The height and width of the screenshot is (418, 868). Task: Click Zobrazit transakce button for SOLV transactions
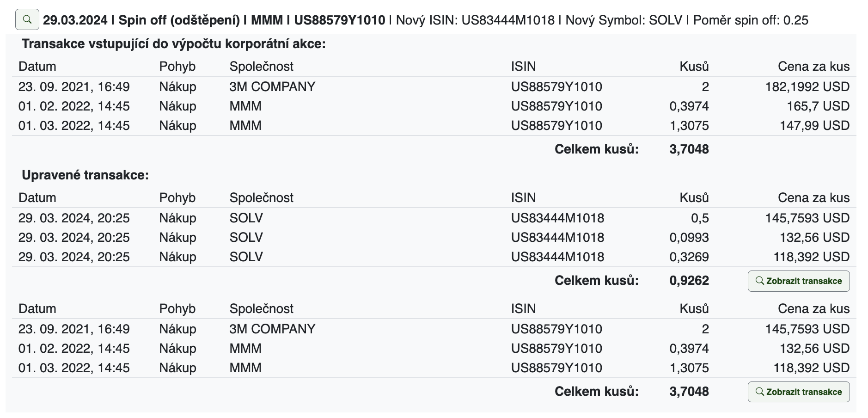[798, 281]
